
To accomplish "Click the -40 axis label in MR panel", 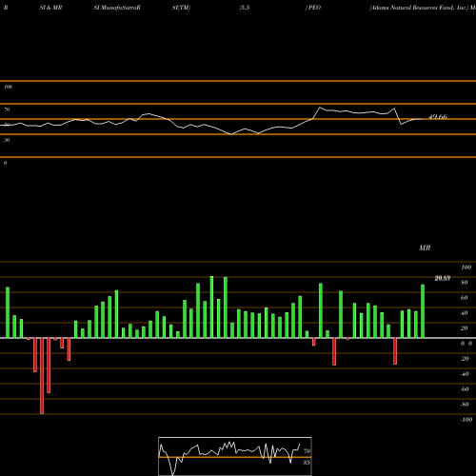I will point(465,374).
